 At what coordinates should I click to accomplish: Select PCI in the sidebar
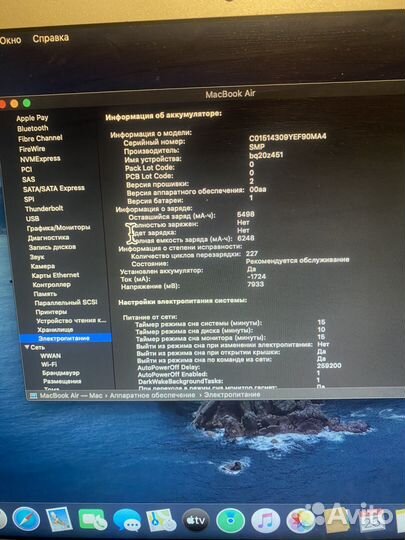[x=27, y=169]
